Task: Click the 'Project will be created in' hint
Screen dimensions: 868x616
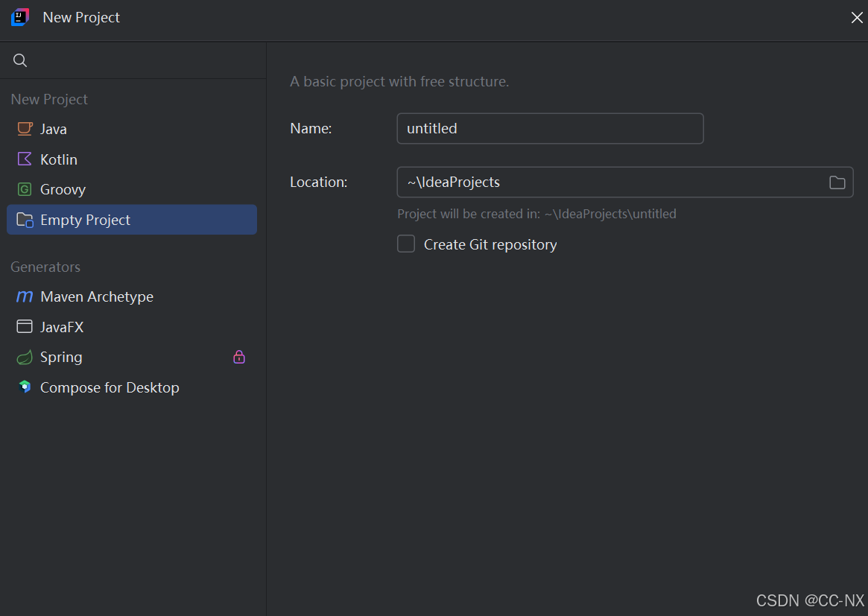Action: point(537,215)
